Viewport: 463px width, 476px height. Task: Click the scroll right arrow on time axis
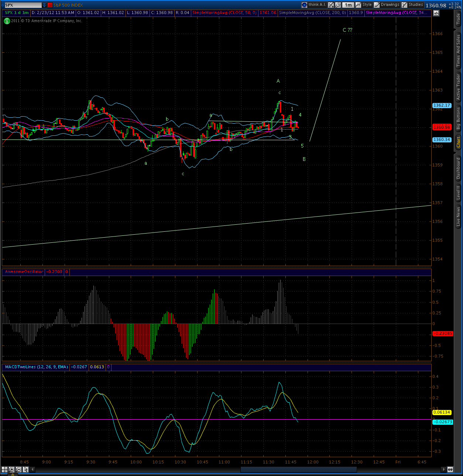tap(443, 469)
